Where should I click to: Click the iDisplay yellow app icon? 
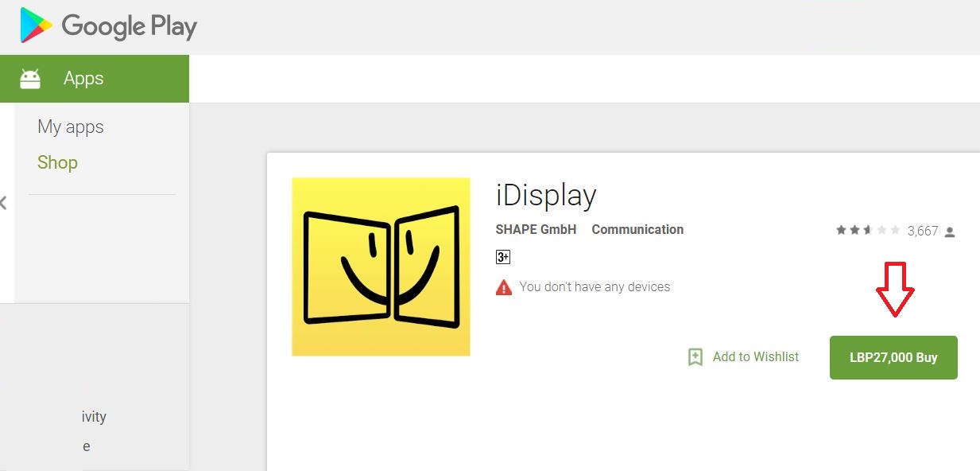pyautogui.click(x=381, y=267)
